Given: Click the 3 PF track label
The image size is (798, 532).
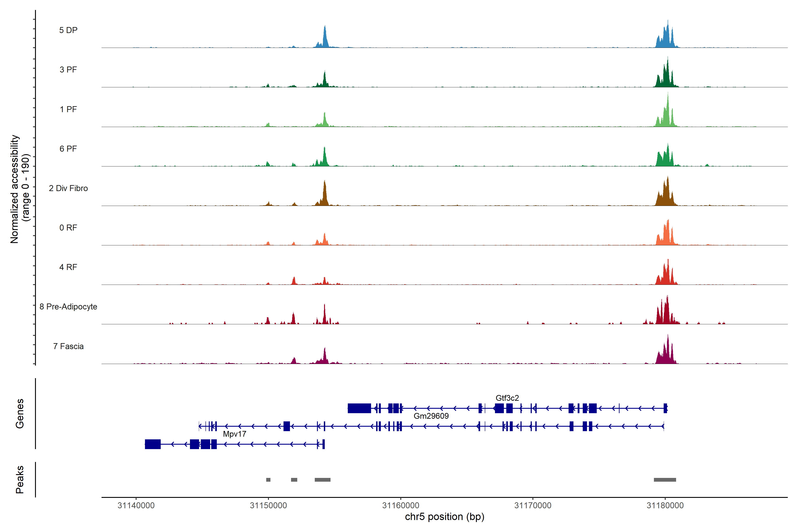Looking at the screenshot, I should [x=68, y=70].
